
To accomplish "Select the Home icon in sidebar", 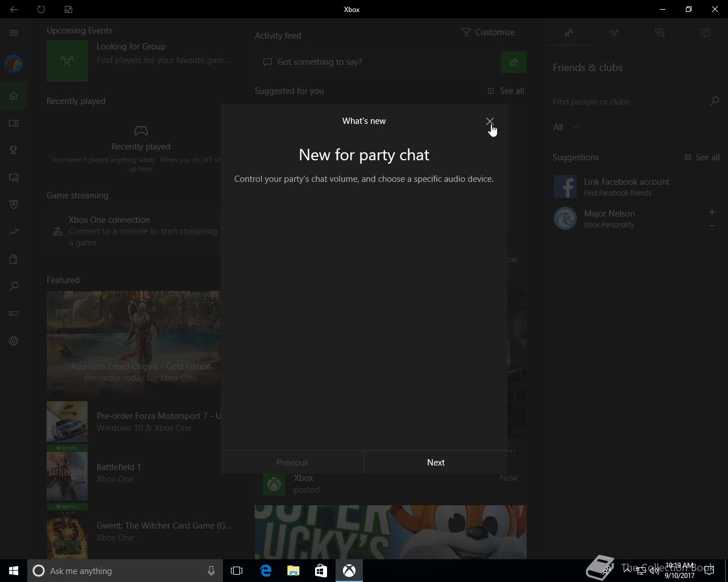I will 14,95.
